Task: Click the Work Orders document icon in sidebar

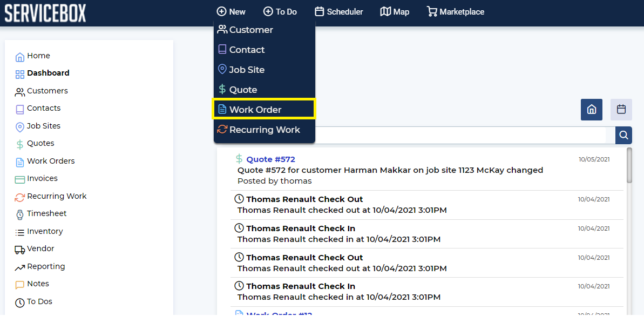Action: click(x=20, y=162)
